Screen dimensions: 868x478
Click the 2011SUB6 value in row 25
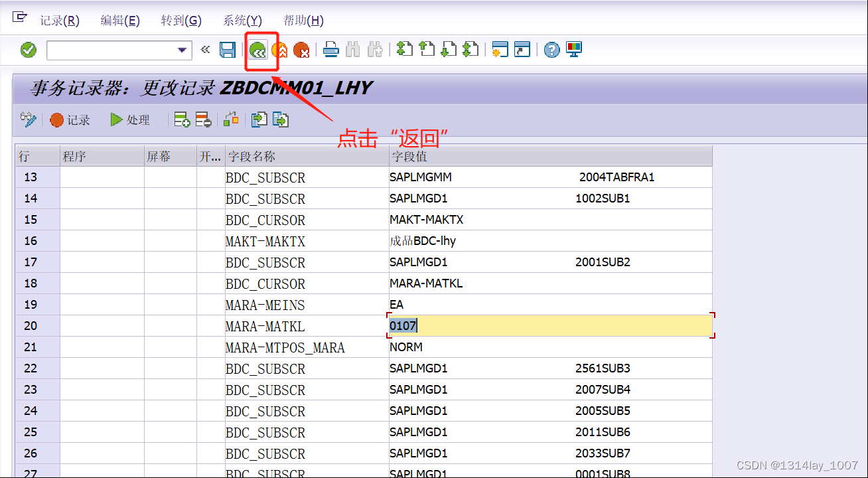(603, 432)
